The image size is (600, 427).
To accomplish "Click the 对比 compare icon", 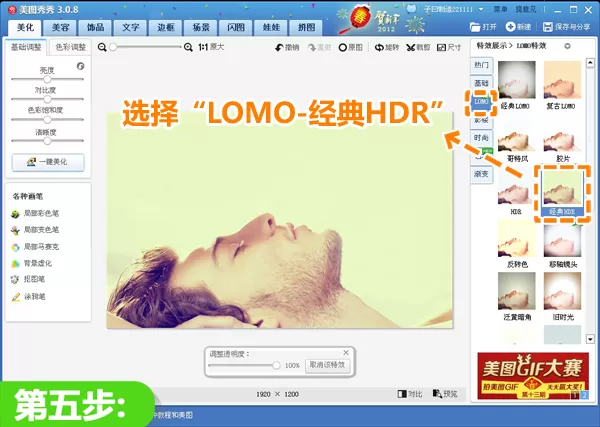I will pyautogui.click(x=402, y=394).
